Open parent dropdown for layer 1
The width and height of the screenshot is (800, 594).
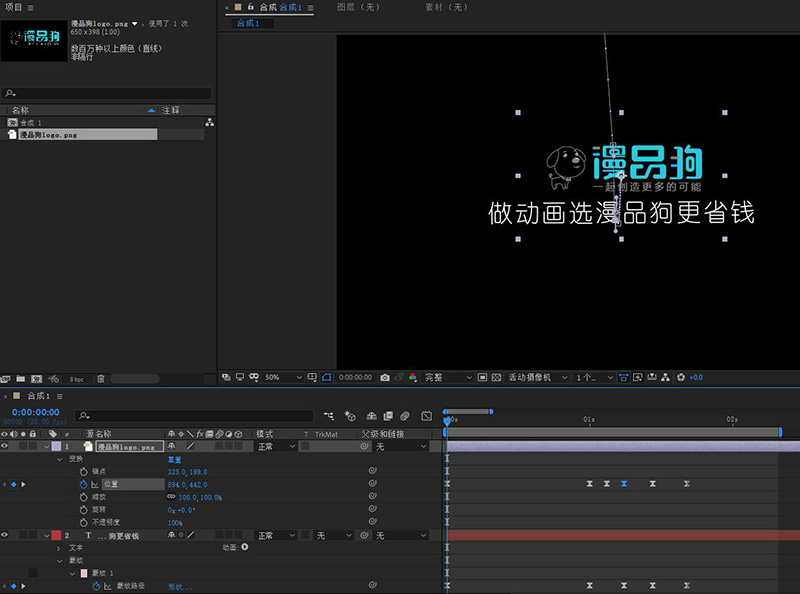pyautogui.click(x=401, y=447)
